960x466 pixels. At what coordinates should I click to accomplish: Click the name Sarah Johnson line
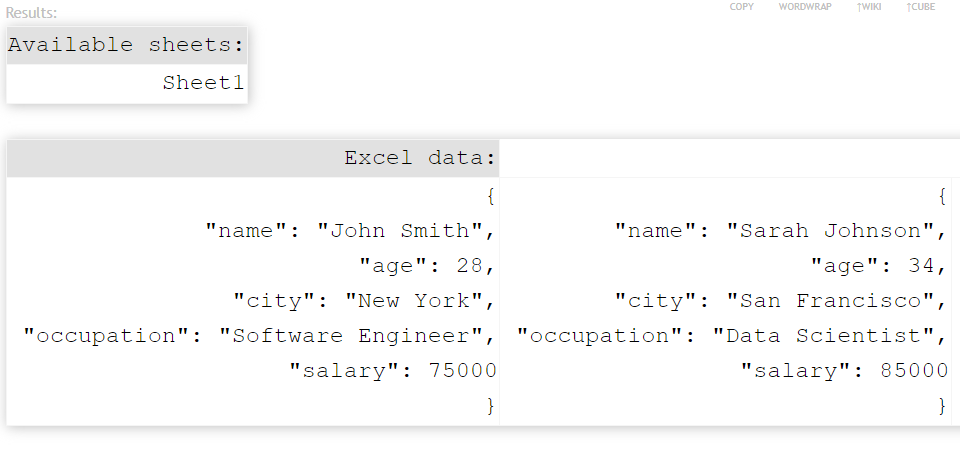[780, 231]
